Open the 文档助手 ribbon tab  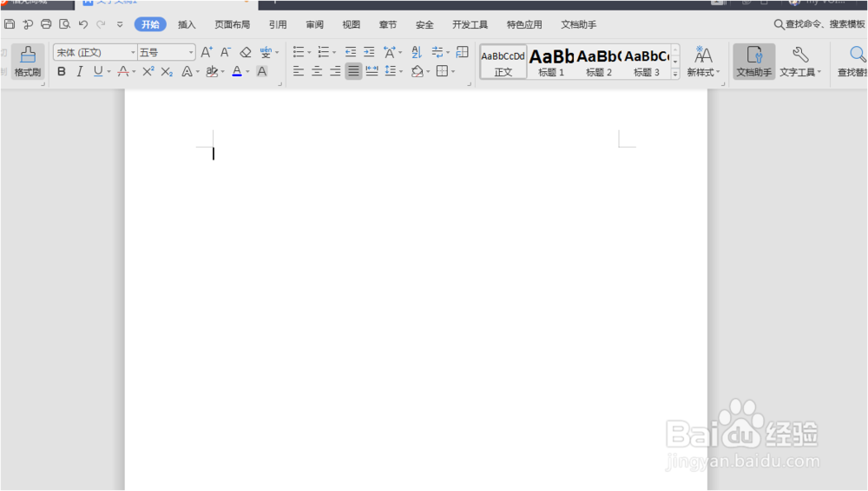click(x=578, y=24)
